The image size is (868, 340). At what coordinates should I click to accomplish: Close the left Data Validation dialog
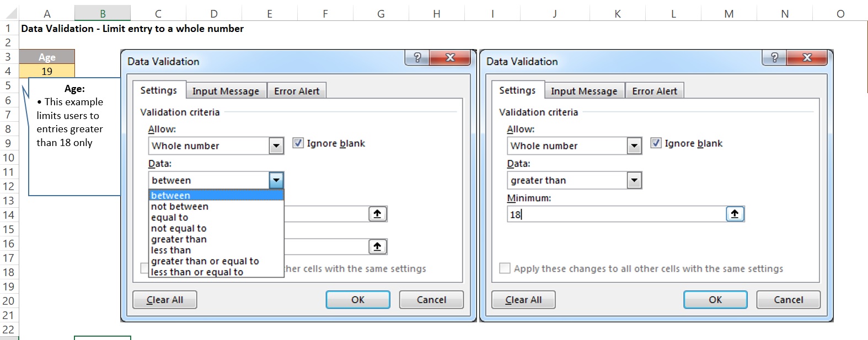click(x=450, y=57)
